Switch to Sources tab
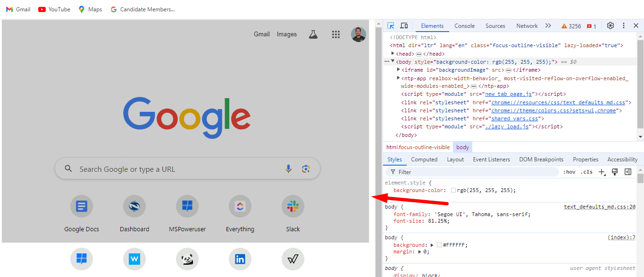Screen dimensions: 644x277 tap(495, 26)
